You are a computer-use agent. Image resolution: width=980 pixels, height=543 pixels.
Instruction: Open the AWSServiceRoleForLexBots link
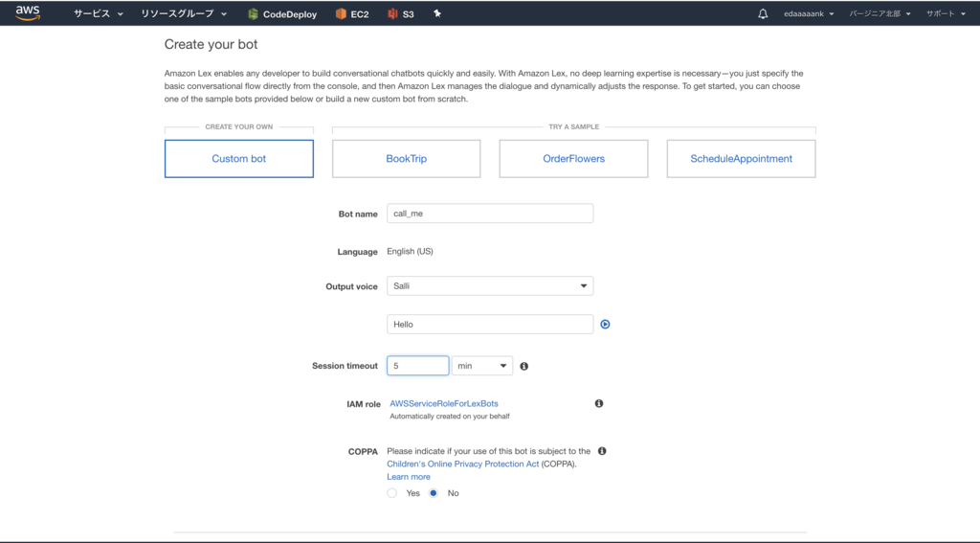pyautogui.click(x=444, y=403)
